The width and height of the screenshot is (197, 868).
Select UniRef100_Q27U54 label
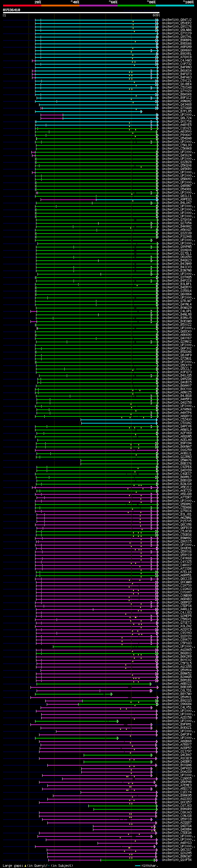(x=177, y=223)
